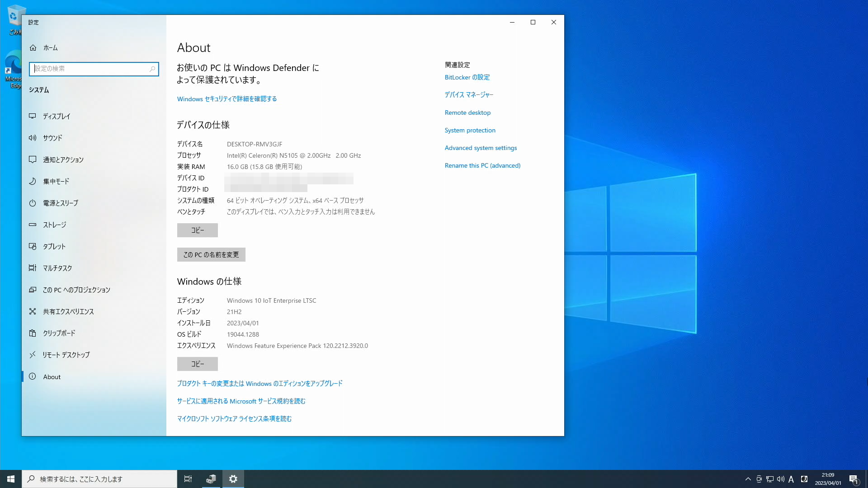Viewport: 868px width, 488px height.
Task: Click the IME 'A' input mode indicator
Action: [x=791, y=479]
